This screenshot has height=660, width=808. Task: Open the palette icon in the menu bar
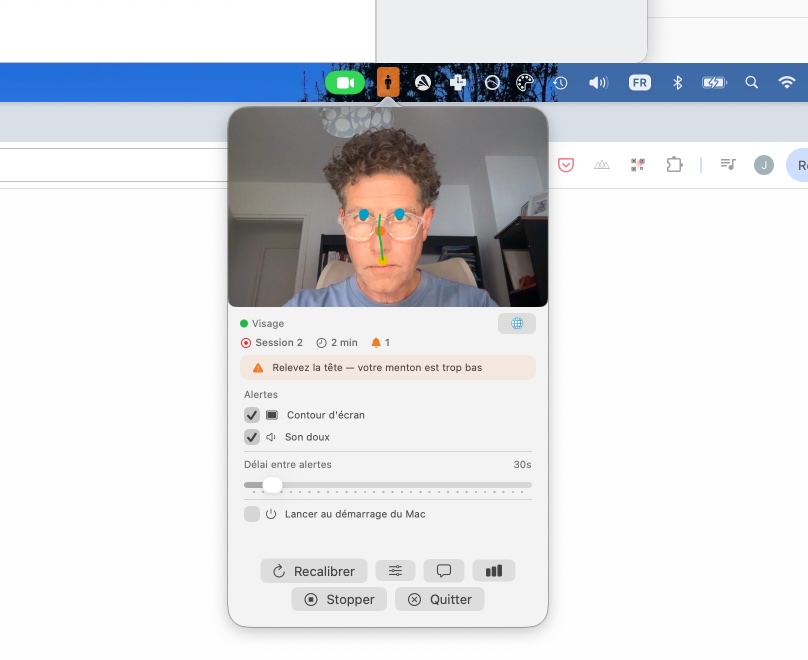(x=525, y=82)
